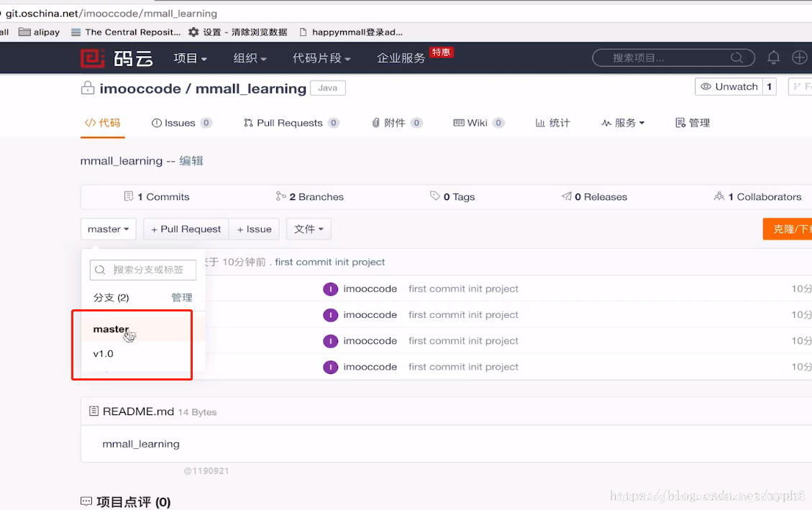
Task: Click the 搜索分支或标签 search field
Action: click(x=143, y=270)
